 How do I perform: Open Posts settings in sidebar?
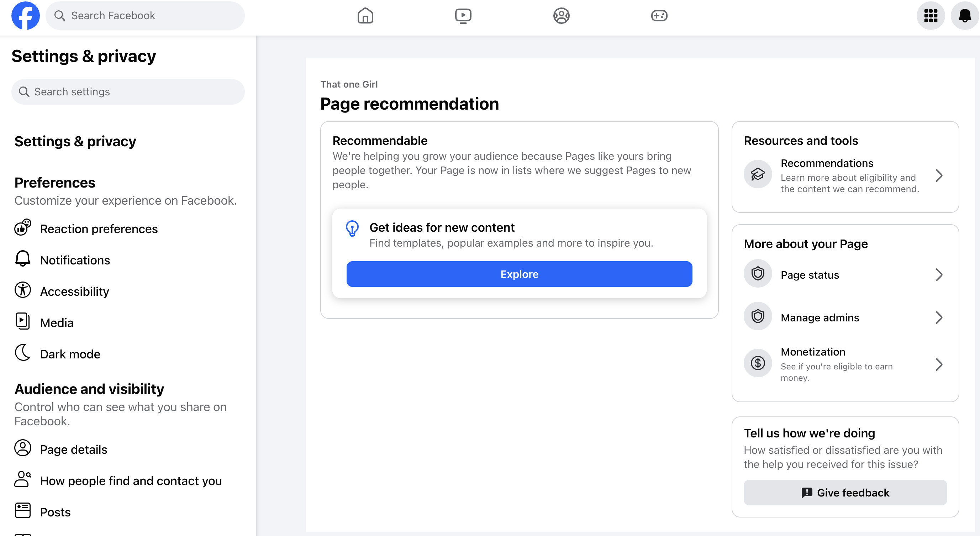pyautogui.click(x=128, y=512)
